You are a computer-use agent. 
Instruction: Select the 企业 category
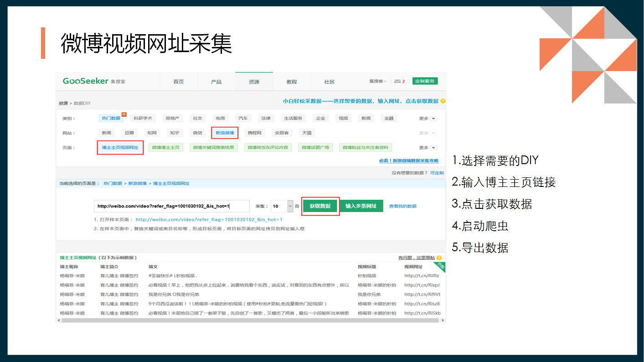(320, 118)
